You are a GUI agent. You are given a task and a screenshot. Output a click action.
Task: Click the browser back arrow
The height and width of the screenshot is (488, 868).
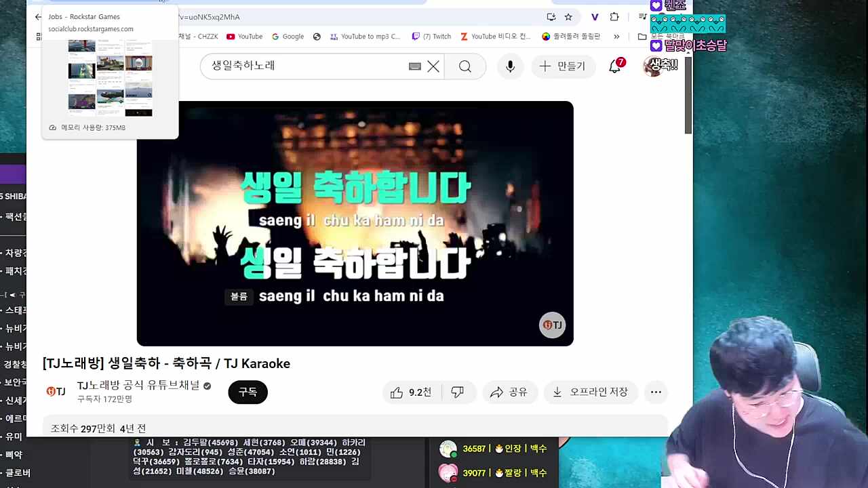[38, 17]
